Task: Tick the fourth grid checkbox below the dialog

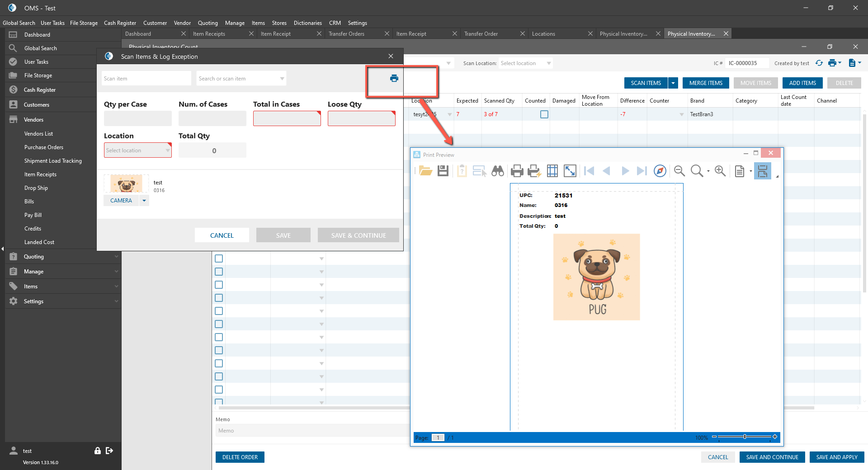Action: [219, 298]
